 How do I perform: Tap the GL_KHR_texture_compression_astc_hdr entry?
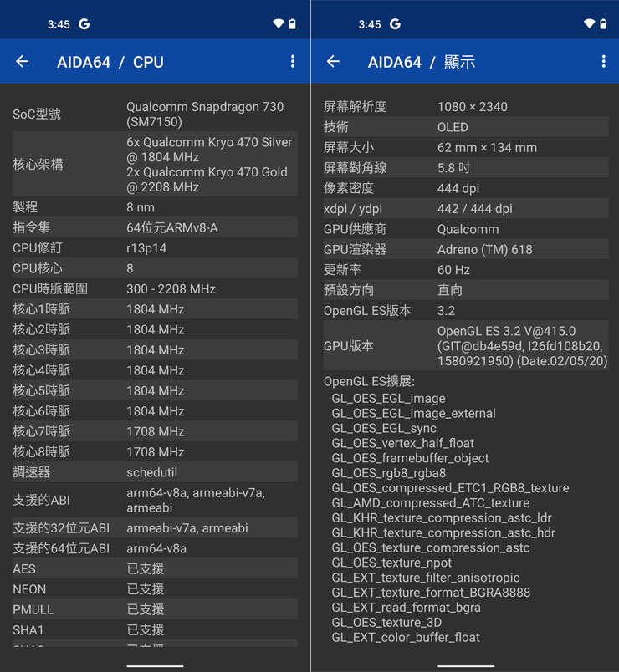pyautogui.click(x=443, y=532)
